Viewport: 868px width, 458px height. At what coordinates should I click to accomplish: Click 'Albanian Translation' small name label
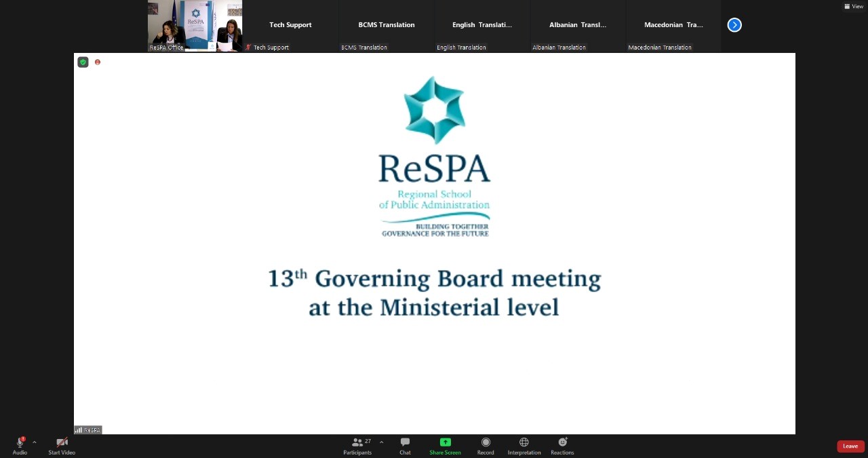(x=559, y=47)
